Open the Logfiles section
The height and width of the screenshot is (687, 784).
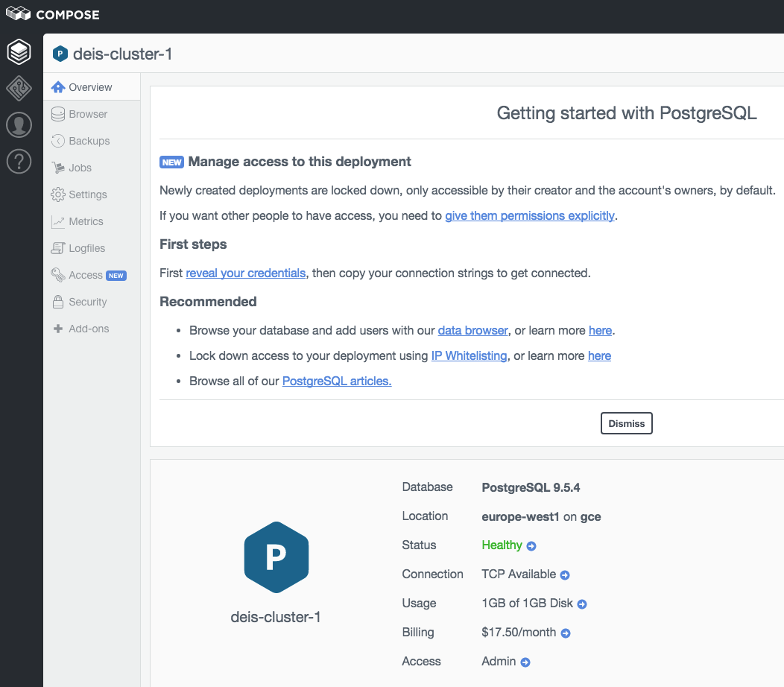pyautogui.click(x=83, y=248)
